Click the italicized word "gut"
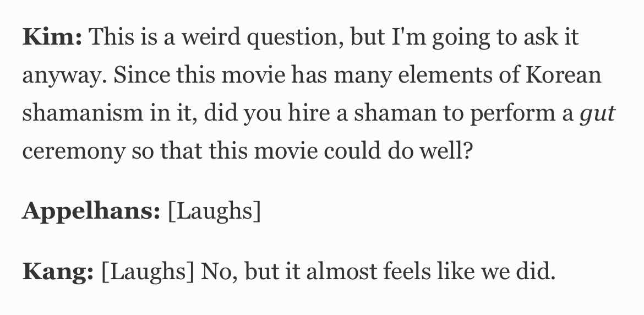Viewport: 644px width, 315px height. point(597,113)
